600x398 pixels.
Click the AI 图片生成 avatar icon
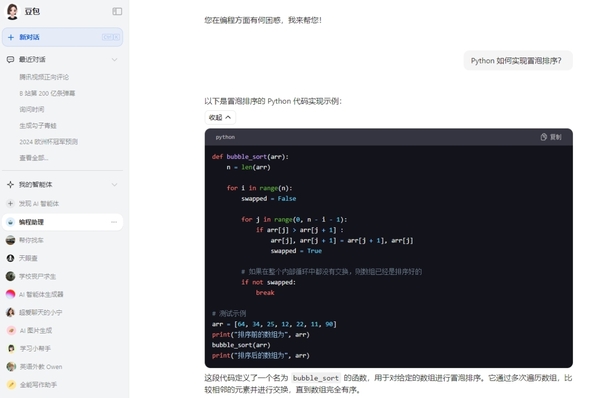[11, 330]
